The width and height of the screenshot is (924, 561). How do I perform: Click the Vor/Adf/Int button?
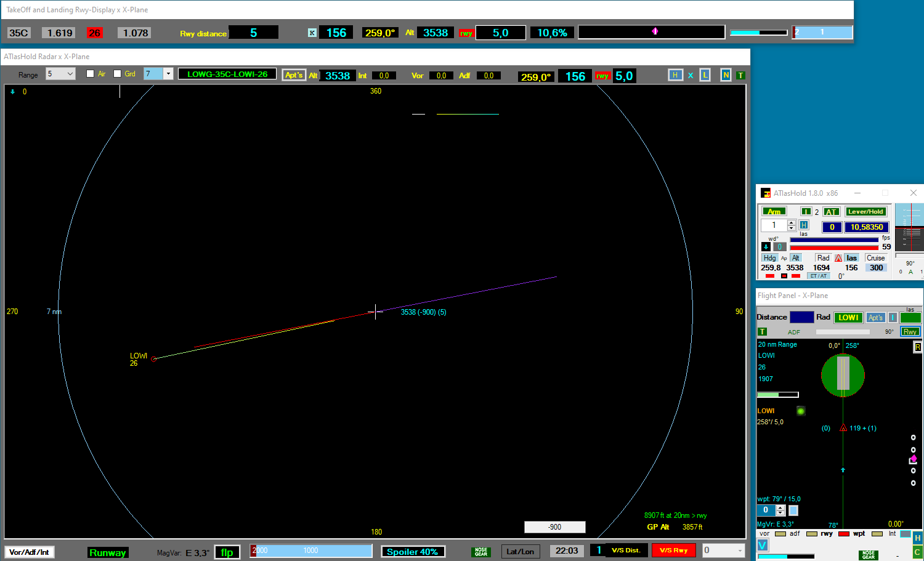click(29, 552)
